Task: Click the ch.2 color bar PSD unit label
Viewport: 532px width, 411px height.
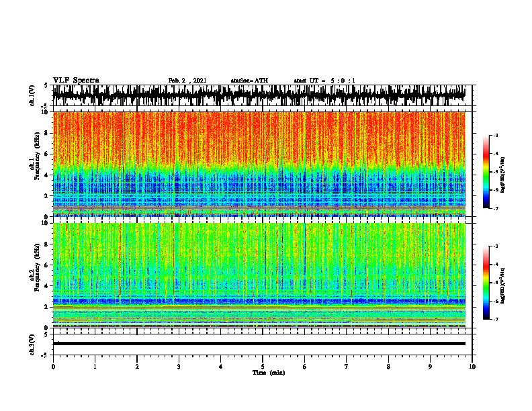Action: [503, 285]
